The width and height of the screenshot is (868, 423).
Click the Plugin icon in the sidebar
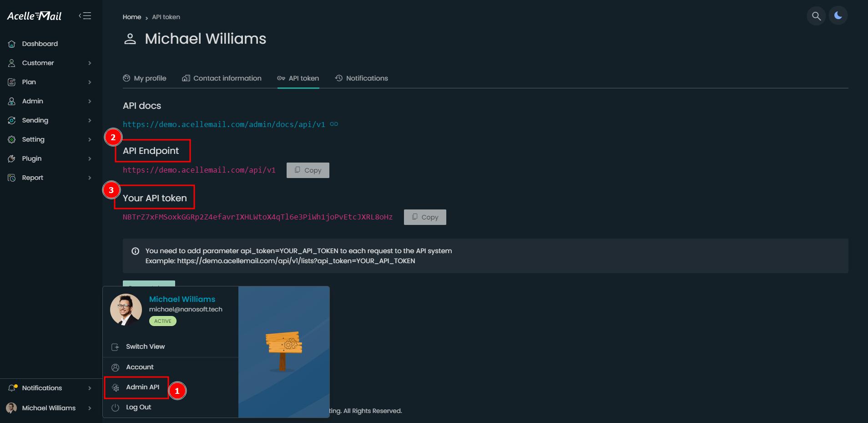pyautogui.click(x=12, y=159)
